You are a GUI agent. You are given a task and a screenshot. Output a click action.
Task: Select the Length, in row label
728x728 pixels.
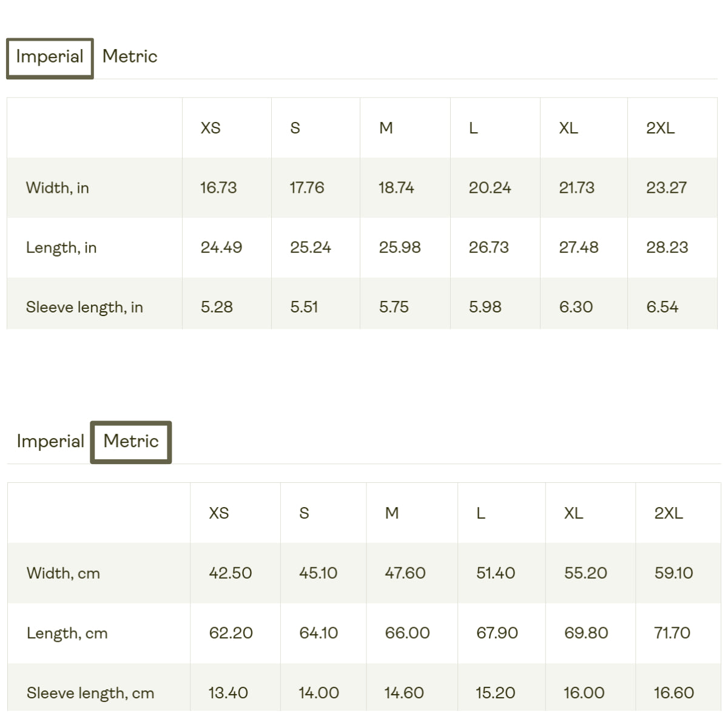coord(61,248)
